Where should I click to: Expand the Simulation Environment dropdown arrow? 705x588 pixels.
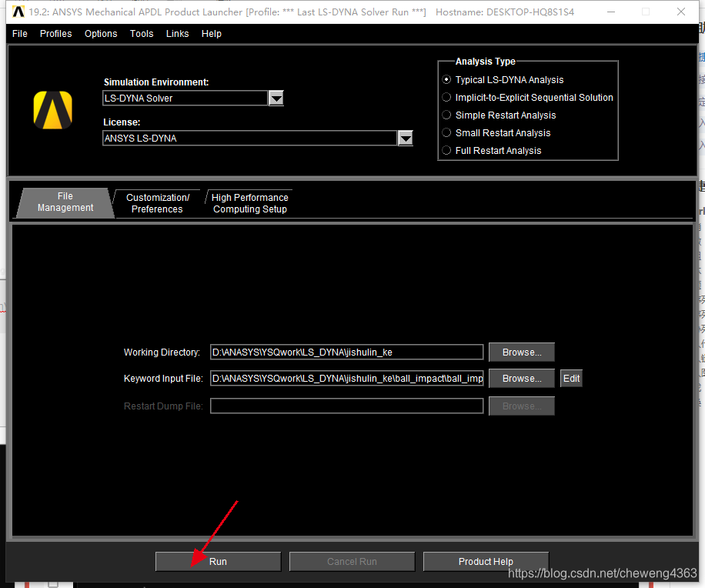pyautogui.click(x=276, y=98)
